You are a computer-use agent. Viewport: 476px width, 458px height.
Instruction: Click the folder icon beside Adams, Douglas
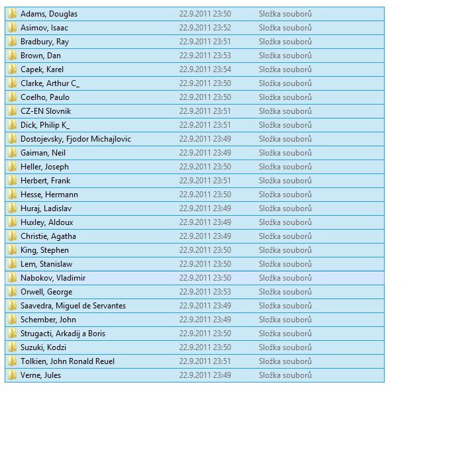(x=12, y=14)
